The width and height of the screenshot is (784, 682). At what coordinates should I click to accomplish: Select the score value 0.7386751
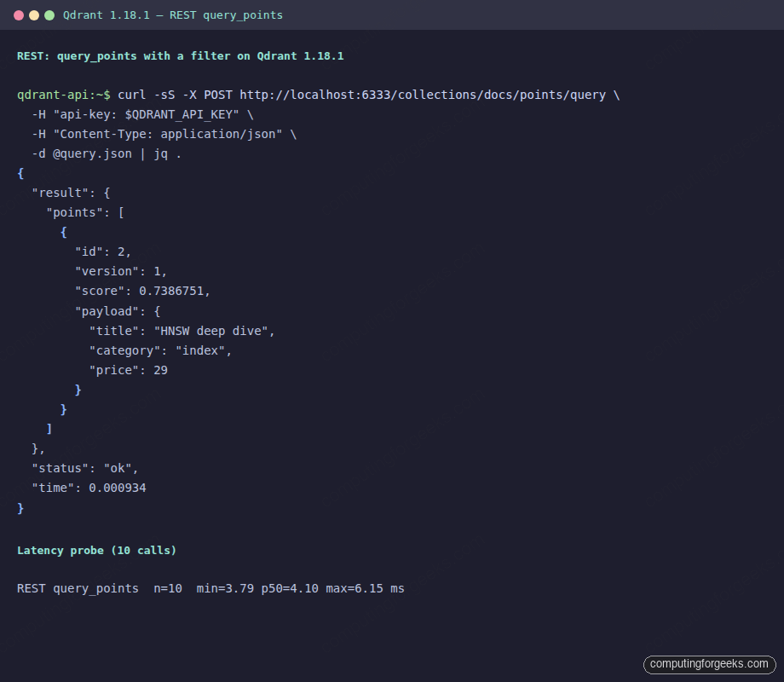171,292
